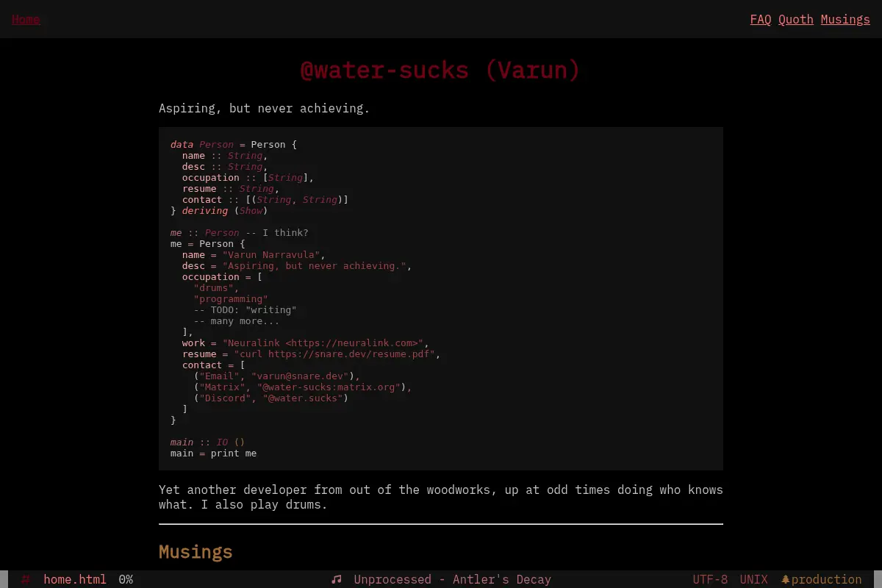The height and width of the screenshot is (588, 882).
Task: Click the UNIX file format label
Action: click(x=754, y=579)
